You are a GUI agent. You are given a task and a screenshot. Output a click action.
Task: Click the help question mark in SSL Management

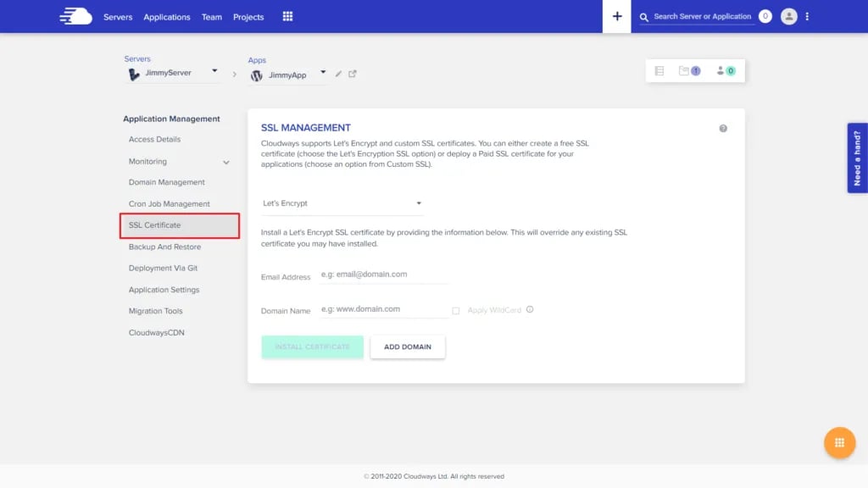(723, 127)
